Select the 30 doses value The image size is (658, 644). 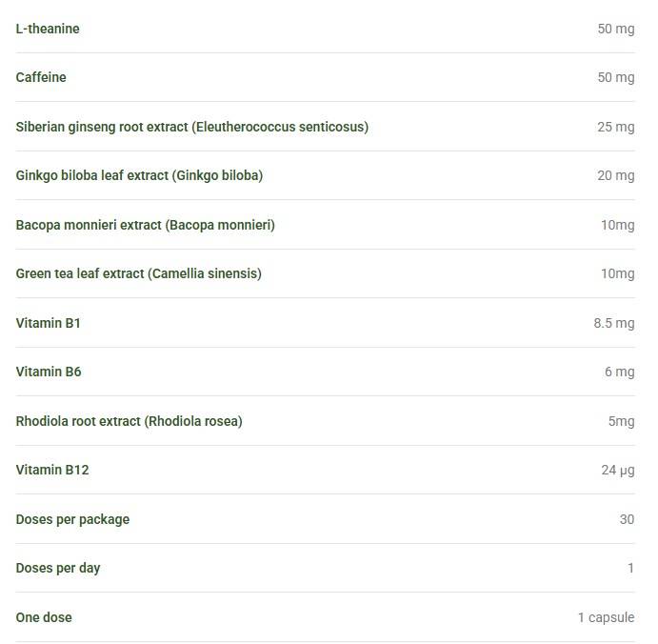click(x=627, y=519)
